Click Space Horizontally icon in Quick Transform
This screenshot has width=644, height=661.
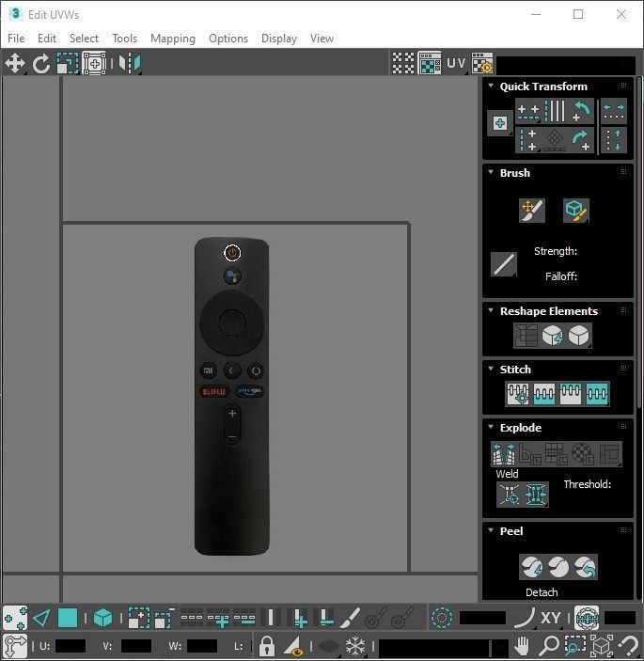(x=614, y=111)
